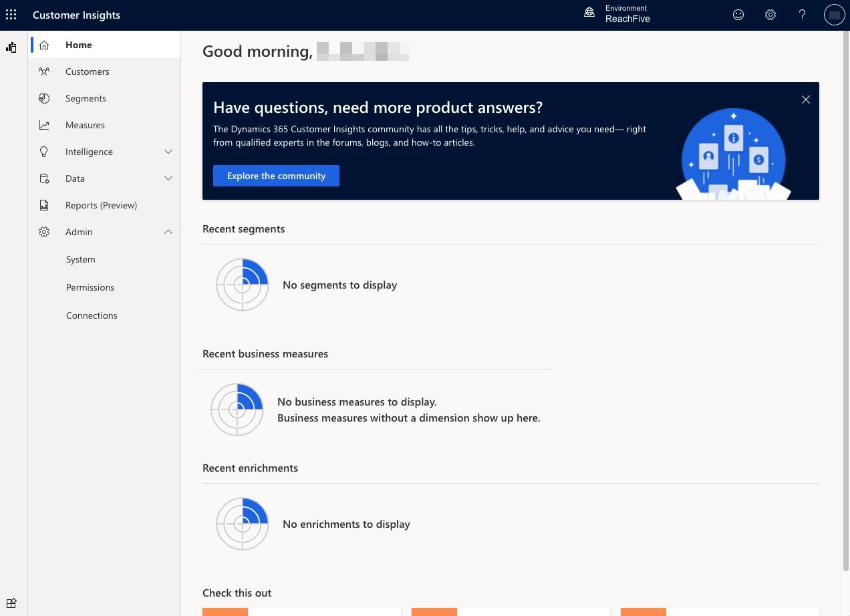
Task: Click the Recent segments radar graphic
Action: click(x=243, y=285)
